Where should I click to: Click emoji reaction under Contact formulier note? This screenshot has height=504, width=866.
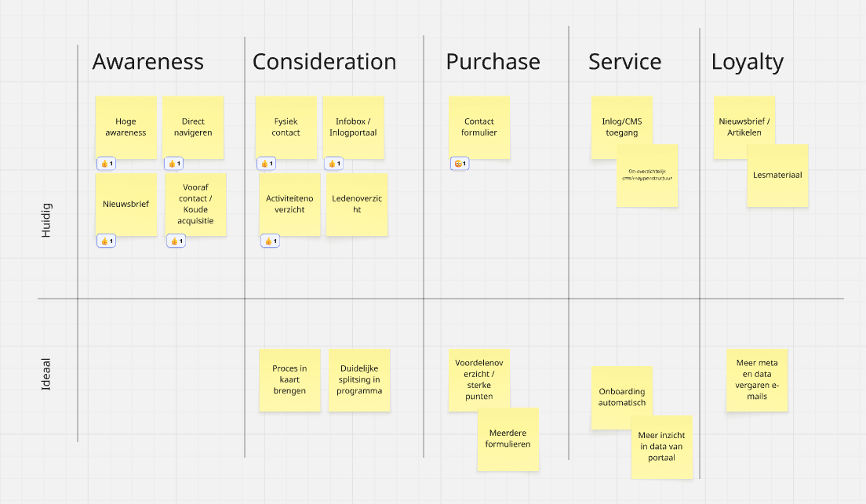click(x=460, y=164)
